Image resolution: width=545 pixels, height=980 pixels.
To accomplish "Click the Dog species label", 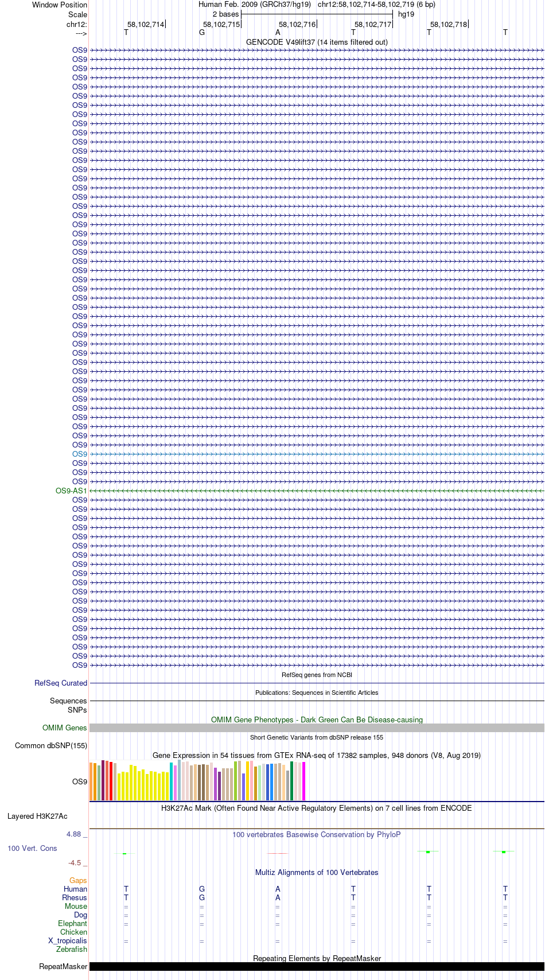I will coord(81,915).
